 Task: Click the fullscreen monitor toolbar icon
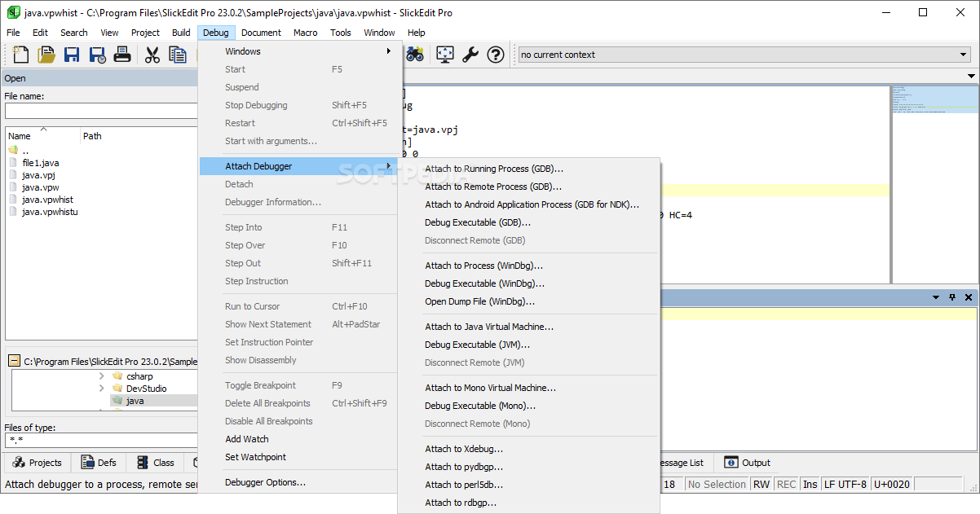445,55
